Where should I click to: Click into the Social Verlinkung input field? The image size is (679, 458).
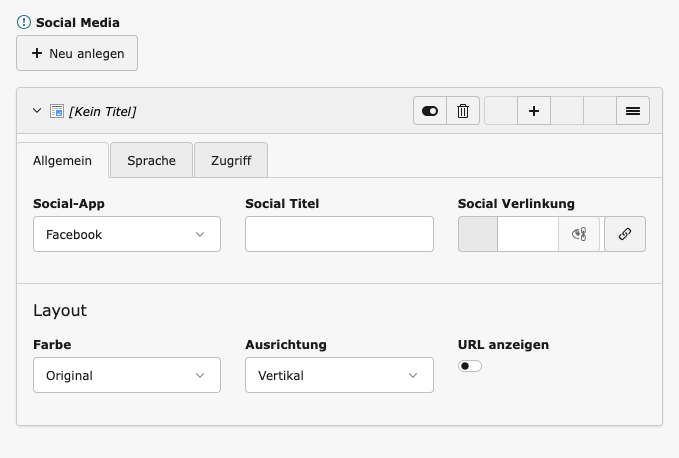(527, 234)
